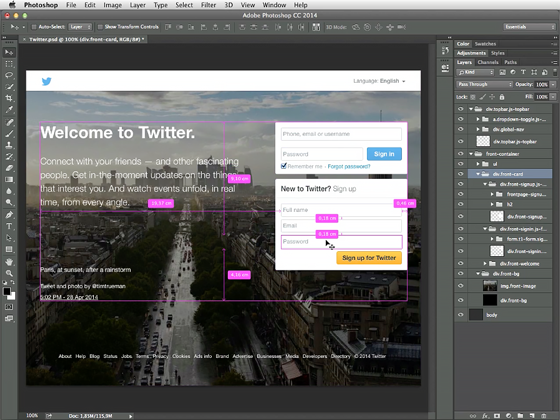The image size is (560, 420).
Task: Select the Dodge tool
Action: (9, 202)
